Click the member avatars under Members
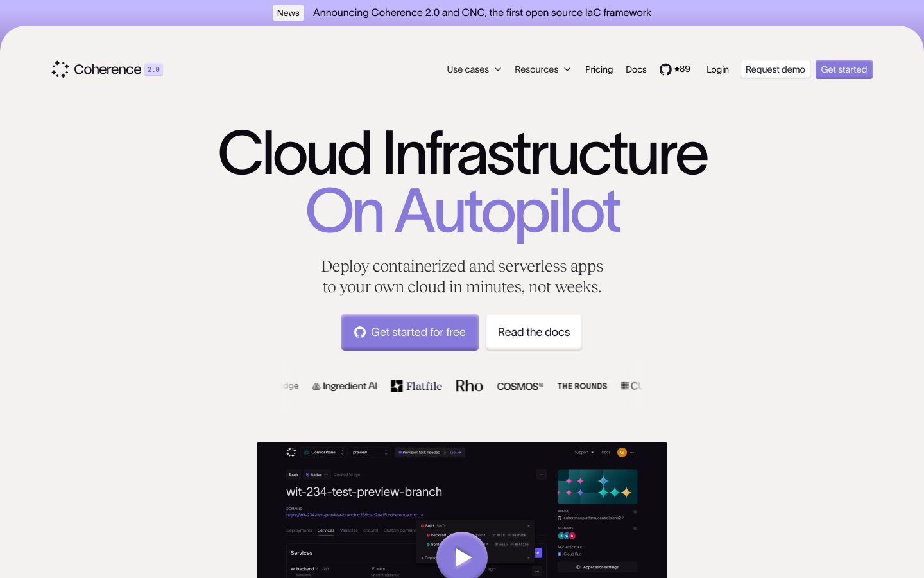Image resolution: width=924 pixels, height=578 pixels. click(x=567, y=536)
